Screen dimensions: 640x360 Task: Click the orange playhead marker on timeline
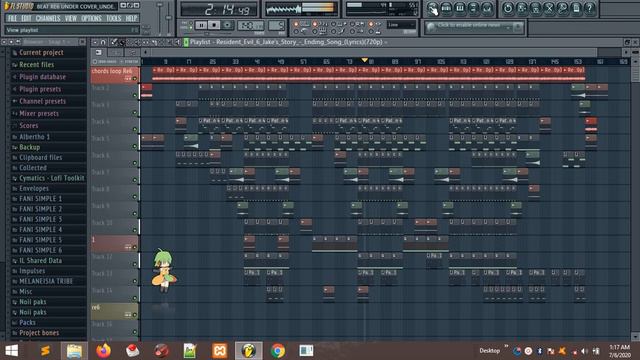click(364, 60)
